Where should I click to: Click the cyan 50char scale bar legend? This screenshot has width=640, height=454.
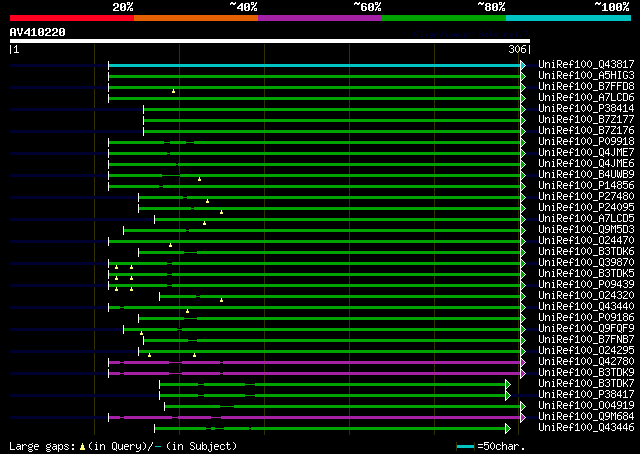coord(465,447)
